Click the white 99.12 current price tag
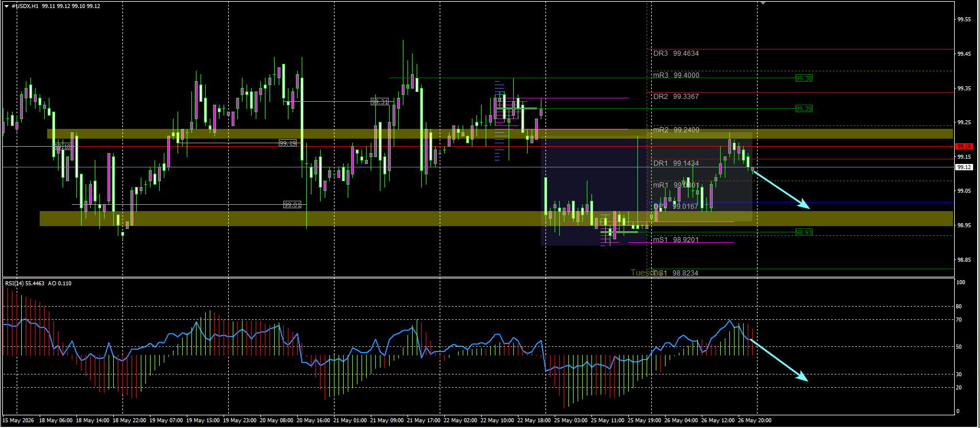Viewport: 980px width, 428px height. [x=964, y=167]
